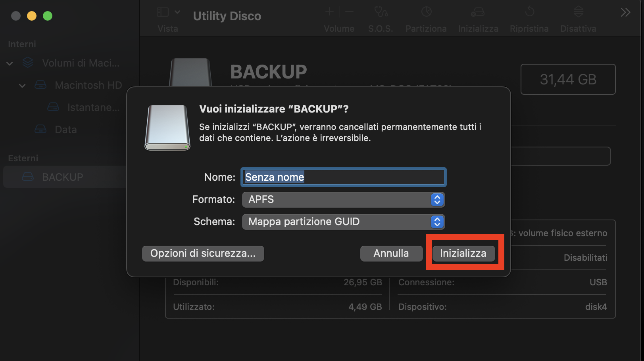Select Inizializza in the toolbar
This screenshot has width=644, height=361.
point(478,18)
